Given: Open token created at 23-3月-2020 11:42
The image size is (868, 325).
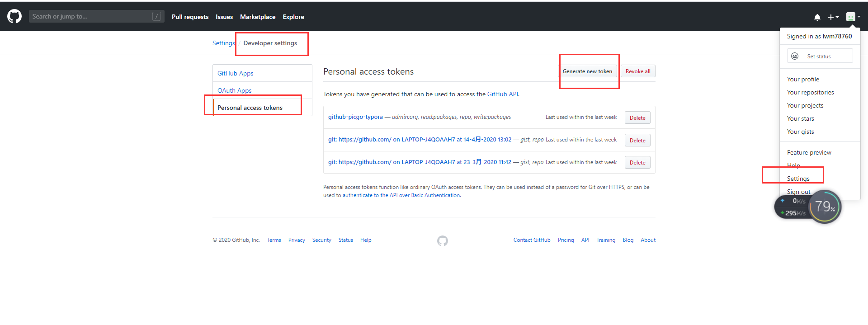Looking at the screenshot, I should [420, 162].
